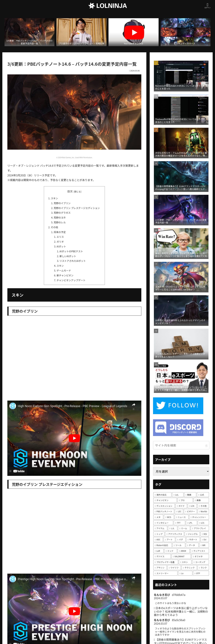Click channel avatar on High Noon Evelynn video

tap(13, 406)
